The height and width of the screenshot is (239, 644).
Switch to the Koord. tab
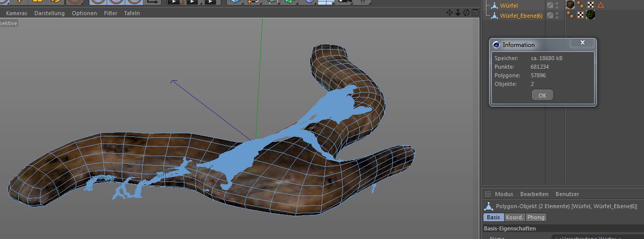click(515, 217)
